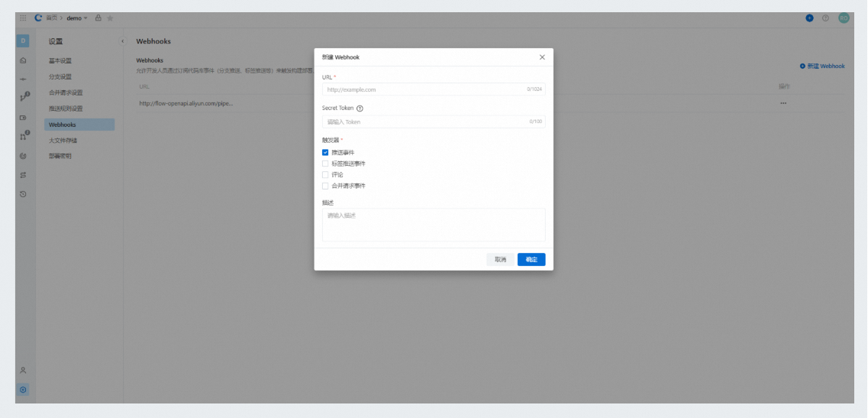Image resolution: width=868 pixels, height=418 pixels.
Task: Select Webhooks in settings menu
Action: [79, 125]
